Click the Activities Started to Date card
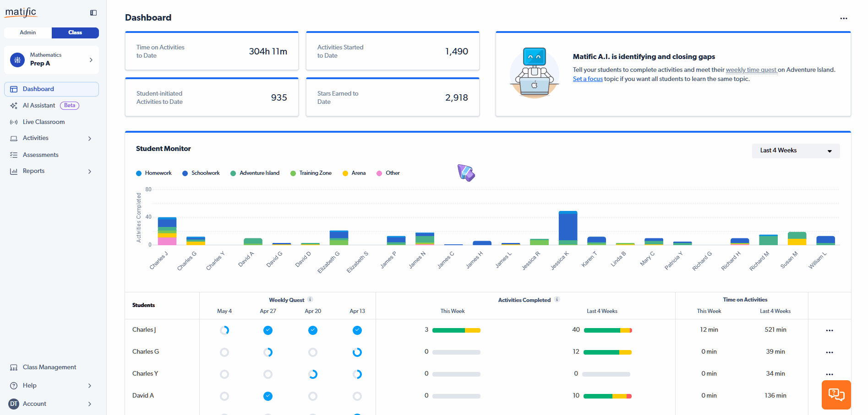 coord(393,51)
